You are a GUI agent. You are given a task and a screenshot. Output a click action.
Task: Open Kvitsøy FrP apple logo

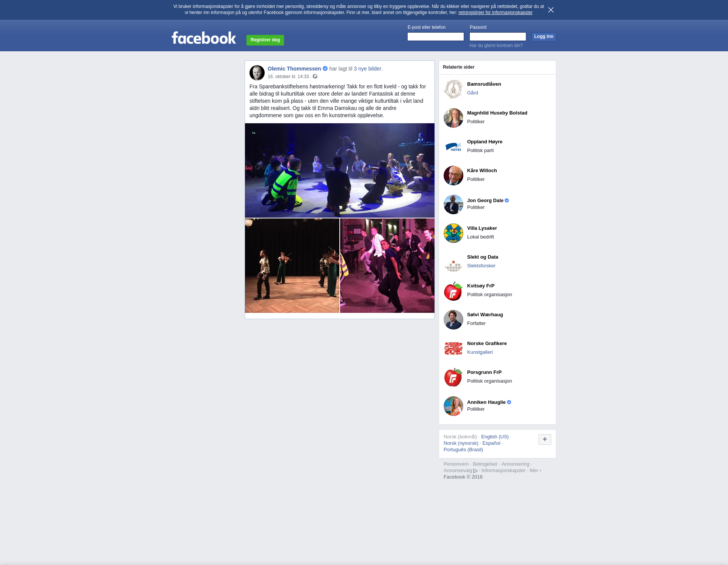tap(453, 291)
